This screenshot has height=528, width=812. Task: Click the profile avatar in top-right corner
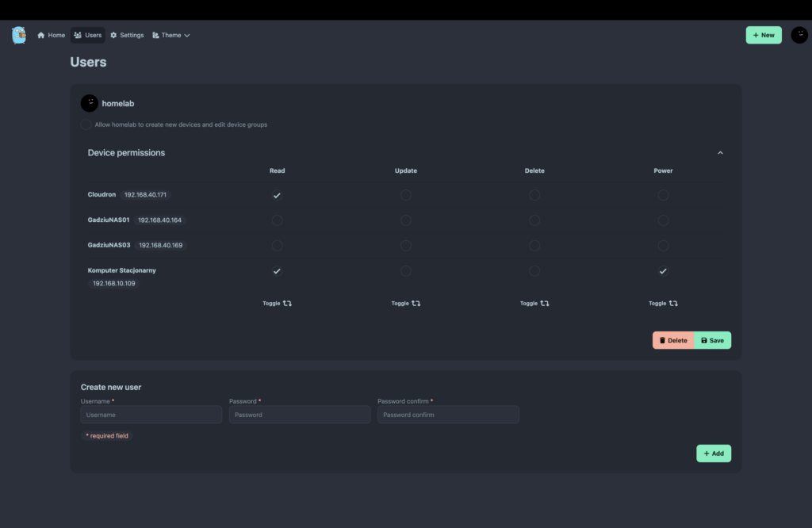click(x=799, y=35)
